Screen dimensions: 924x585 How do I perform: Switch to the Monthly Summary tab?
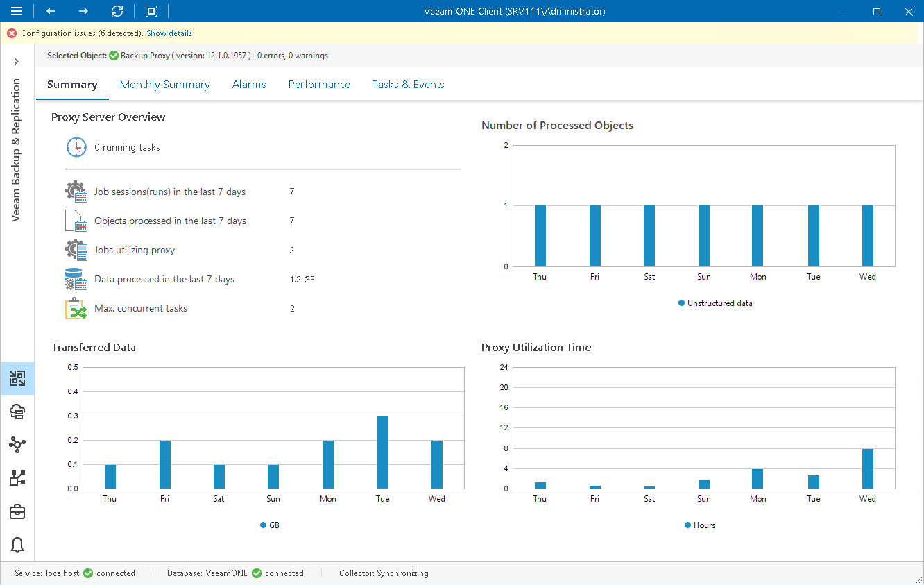164,84
